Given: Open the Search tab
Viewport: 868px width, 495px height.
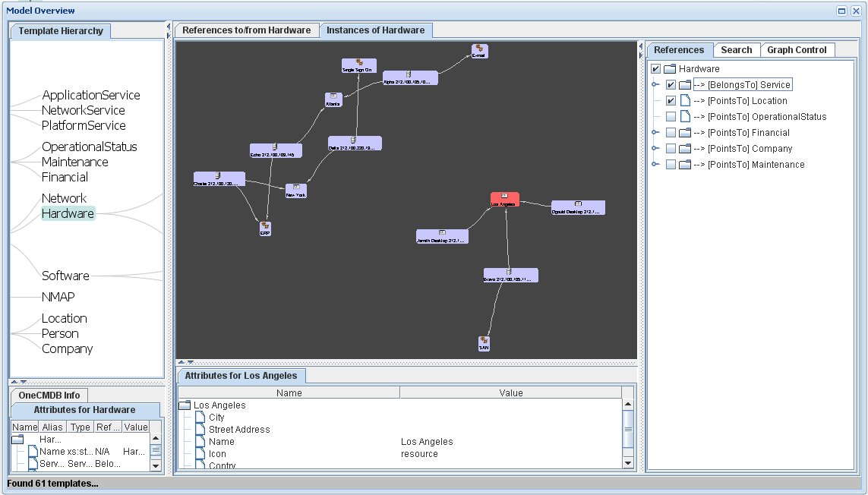Looking at the screenshot, I should (x=737, y=50).
